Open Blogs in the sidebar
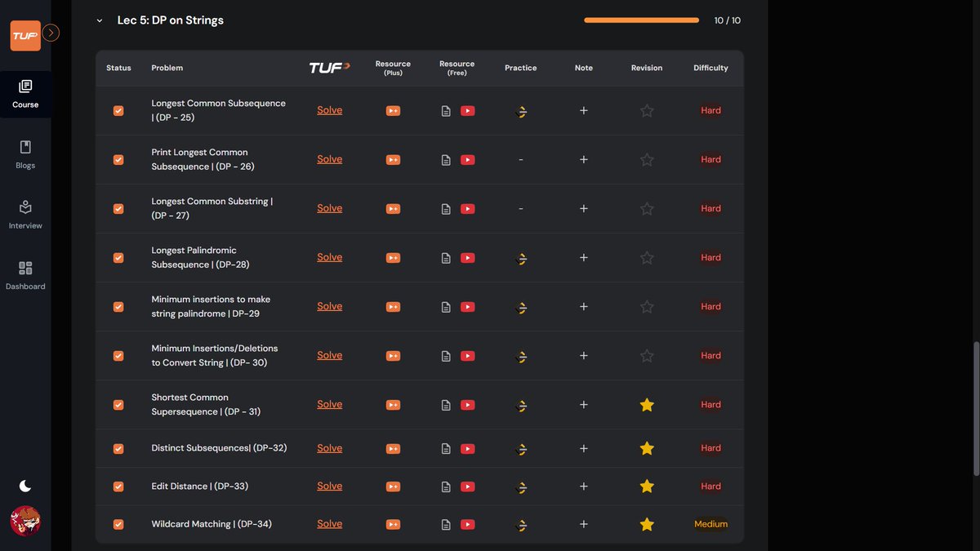980x551 pixels. tap(25, 154)
